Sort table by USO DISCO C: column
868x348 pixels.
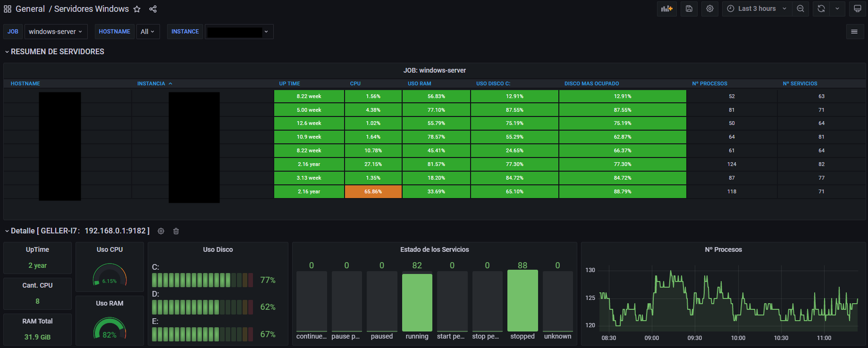click(x=493, y=83)
